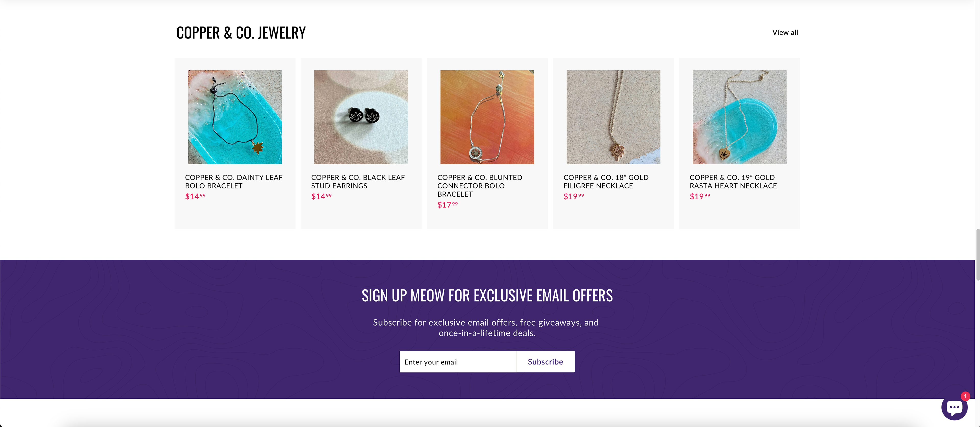Click the 18" Gold Filigree Necklace title
The image size is (980, 427).
click(606, 182)
